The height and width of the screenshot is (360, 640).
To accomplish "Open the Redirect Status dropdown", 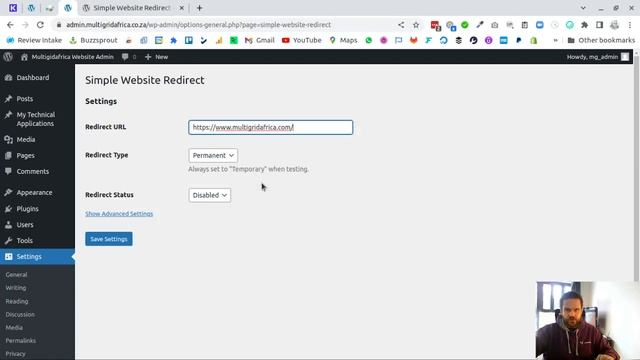I will pyautogui.click(x=210, y=195).
